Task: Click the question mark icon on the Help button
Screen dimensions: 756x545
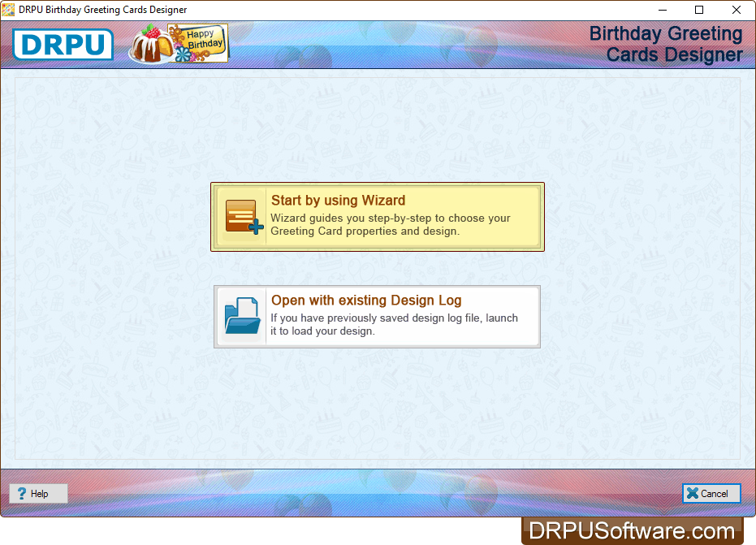Action: pyautogui.click(x=22, y=493)
